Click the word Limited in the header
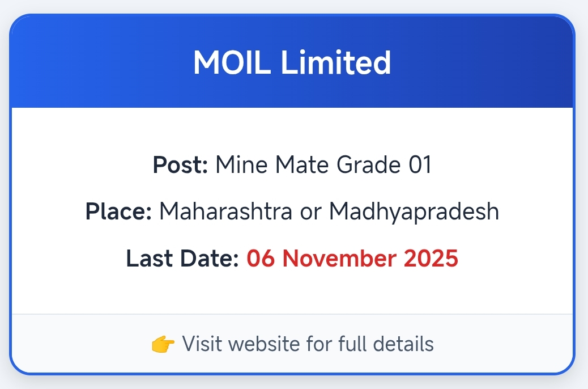The height and width of the screenshot is (389, 588). (x=336, y=62)
